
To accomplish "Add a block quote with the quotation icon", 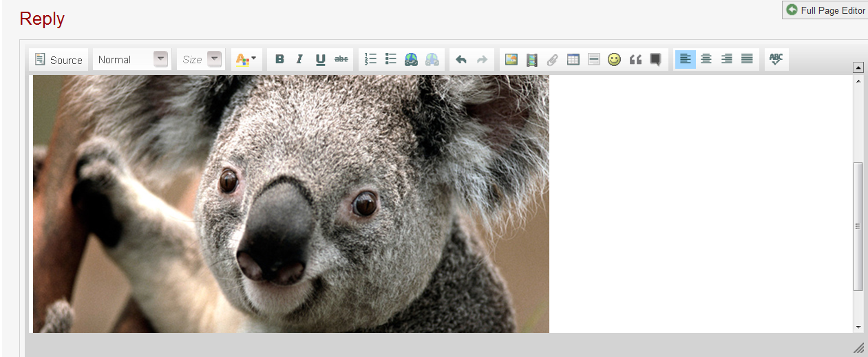I will (635, 59).
